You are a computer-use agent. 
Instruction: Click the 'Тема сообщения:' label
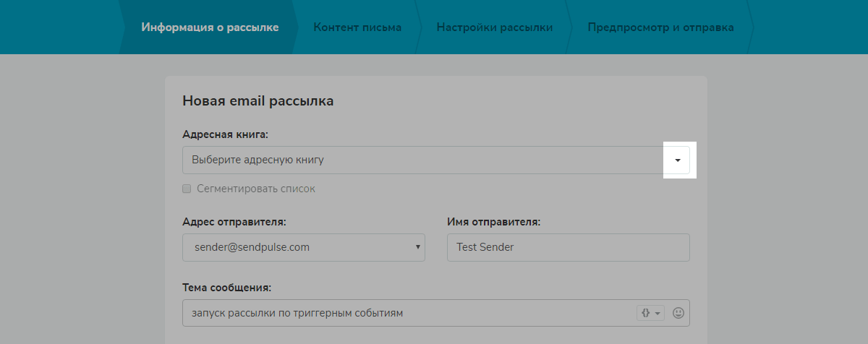coord(226,287)
